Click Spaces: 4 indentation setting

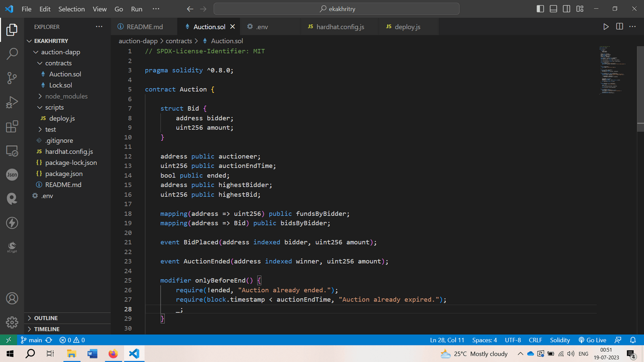[485, 340]
